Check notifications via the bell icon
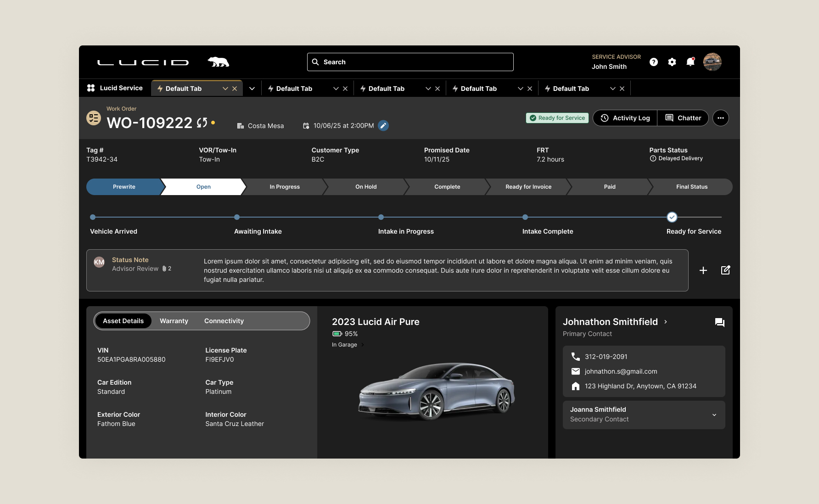 click(x=690, y=62)
